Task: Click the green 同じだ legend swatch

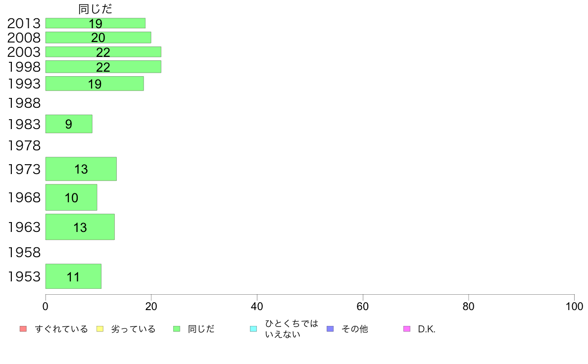Action: pos(177,329)
